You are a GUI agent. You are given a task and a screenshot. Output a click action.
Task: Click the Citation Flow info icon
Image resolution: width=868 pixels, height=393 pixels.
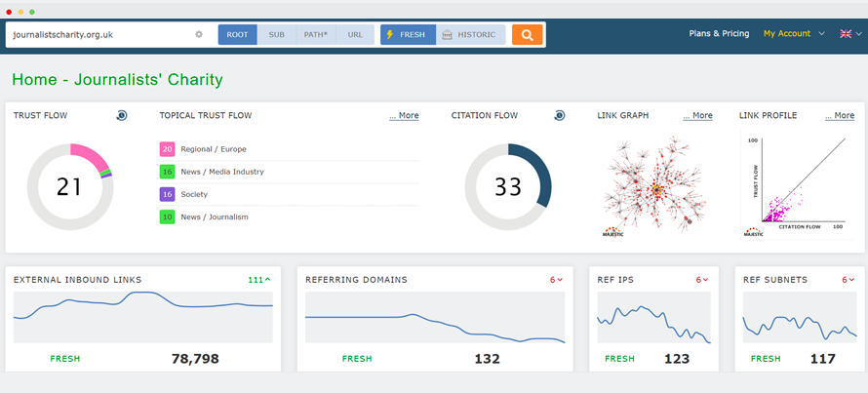559,115
